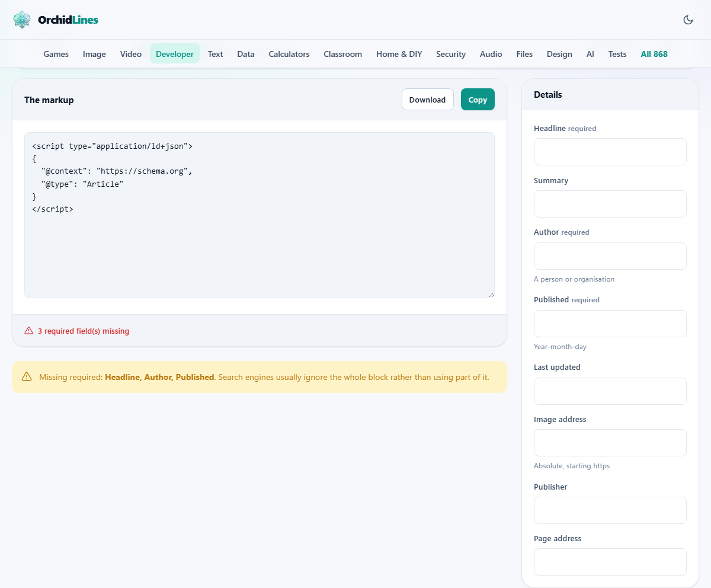711x588 pixels.
Task: Click inside the JSON-LD markup text area
Action: click(x=260, y=215)
